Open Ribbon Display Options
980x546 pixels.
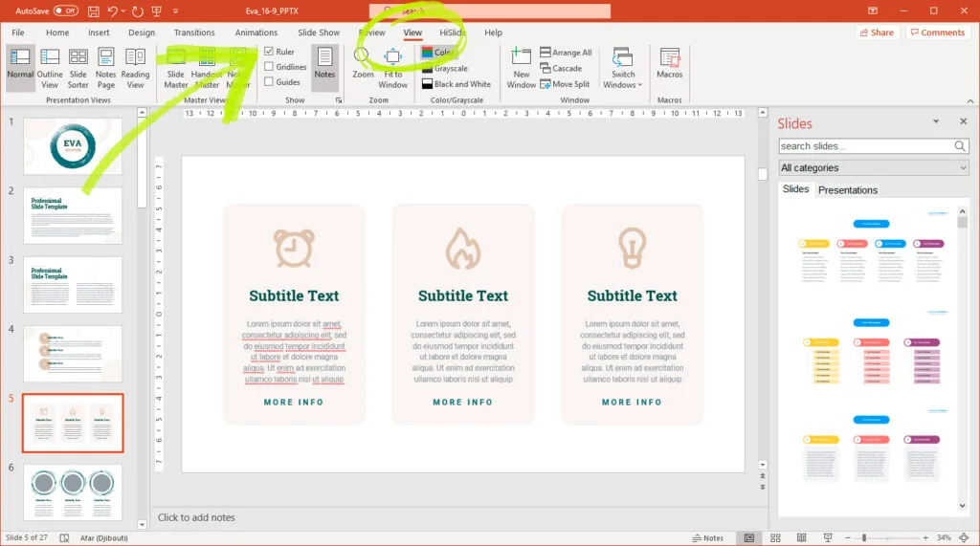click(x=873, y=11)
